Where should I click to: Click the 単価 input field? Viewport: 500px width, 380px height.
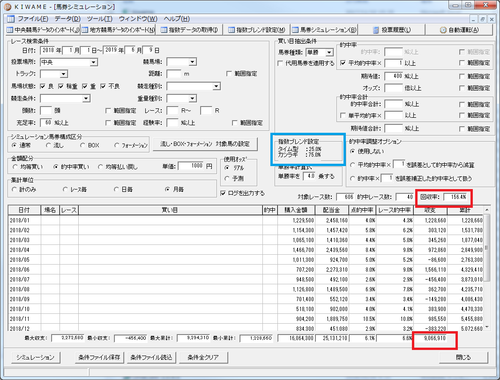(191, 166)
